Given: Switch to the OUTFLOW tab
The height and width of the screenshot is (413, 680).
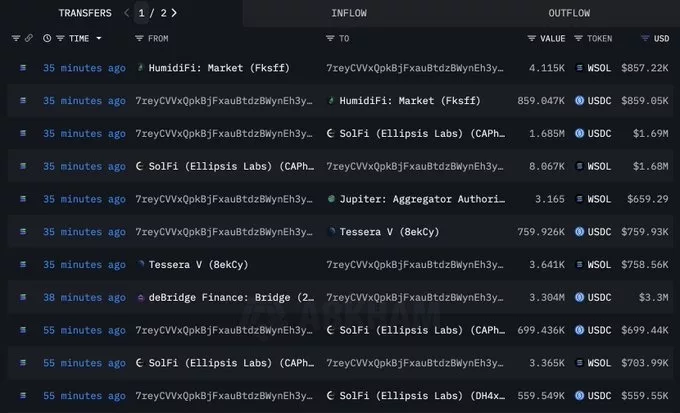Looking at the screenshot, I should click(569, 13).
